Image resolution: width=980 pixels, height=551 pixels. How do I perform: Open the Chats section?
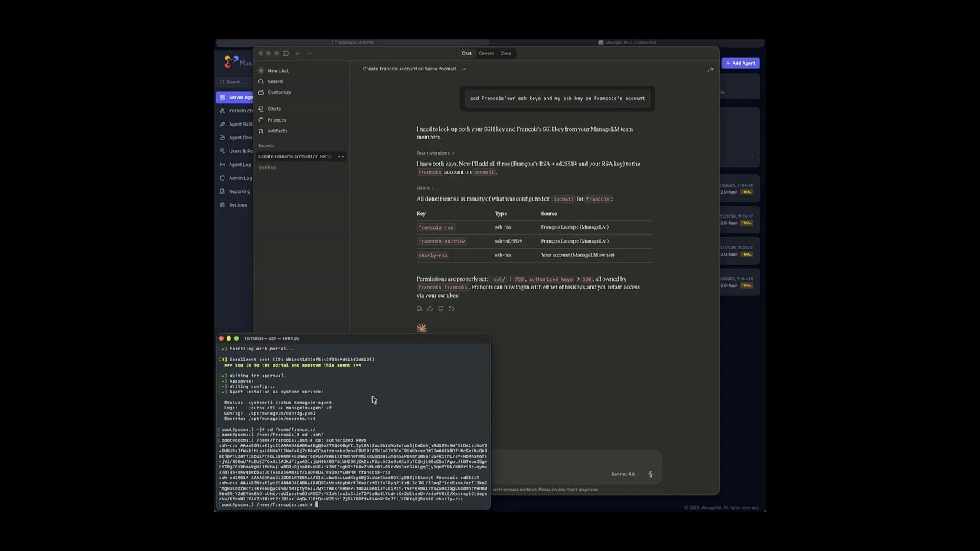pyautogui.click(x=269, y=109)
